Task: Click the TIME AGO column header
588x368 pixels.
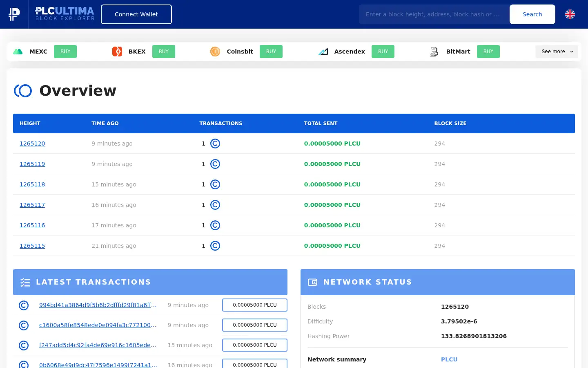Action: pos(105,123)
